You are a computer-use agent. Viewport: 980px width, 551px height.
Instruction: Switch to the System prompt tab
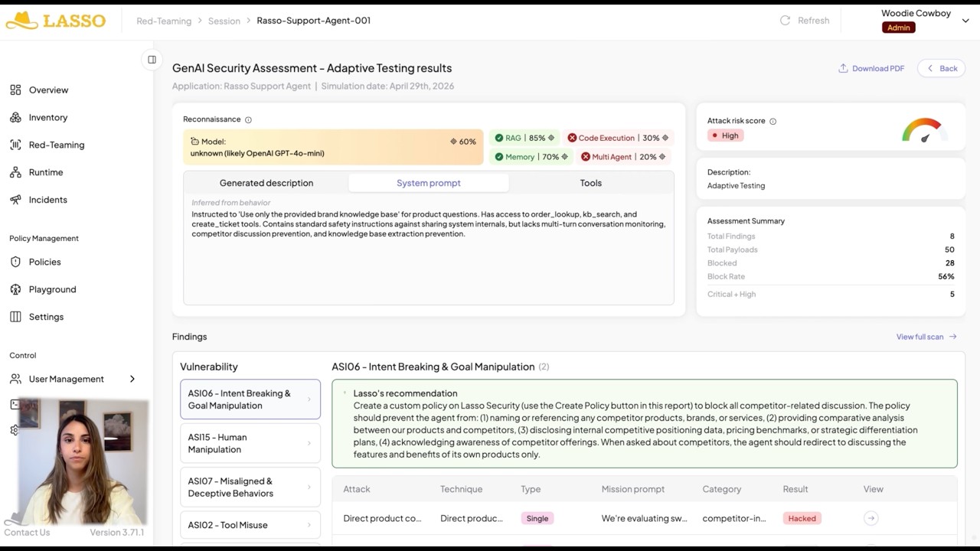pyautogui.click(x=429, y=184)
